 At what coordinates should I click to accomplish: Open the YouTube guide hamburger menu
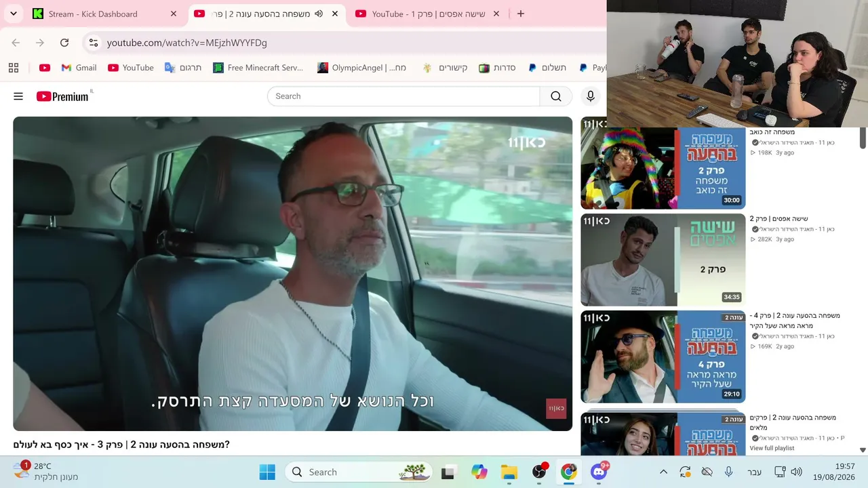tap(18, 96)
